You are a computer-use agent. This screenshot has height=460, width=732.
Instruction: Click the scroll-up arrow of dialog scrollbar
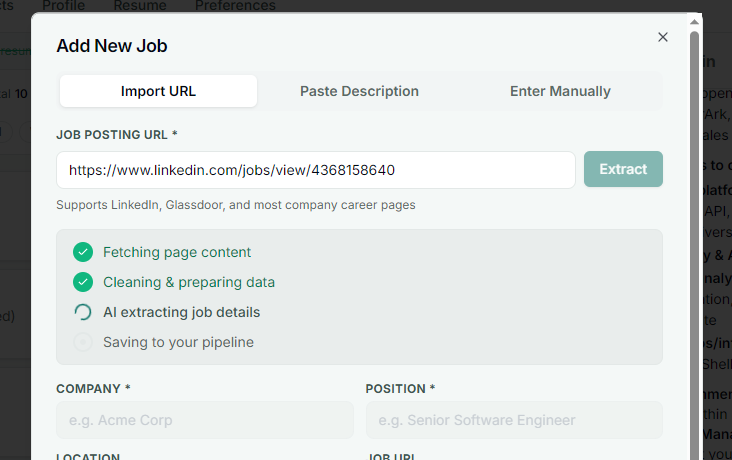[694, 21]
